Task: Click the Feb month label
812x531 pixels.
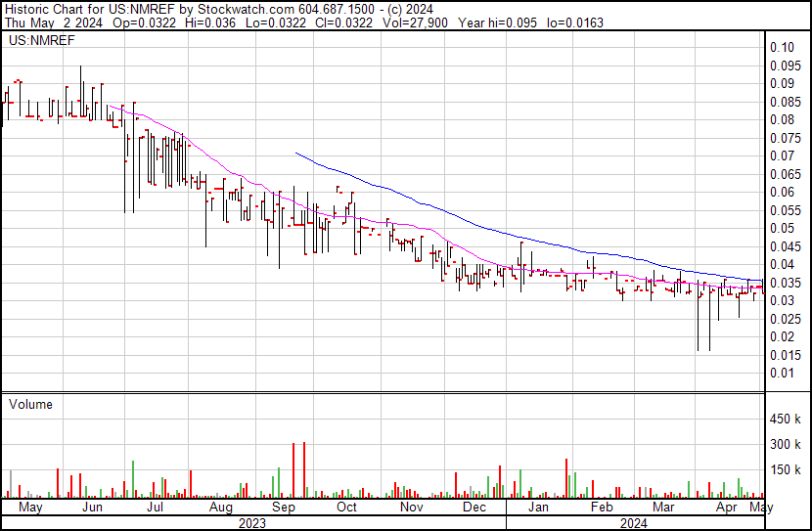Action: pyautogui.click(x=602, y=508)
